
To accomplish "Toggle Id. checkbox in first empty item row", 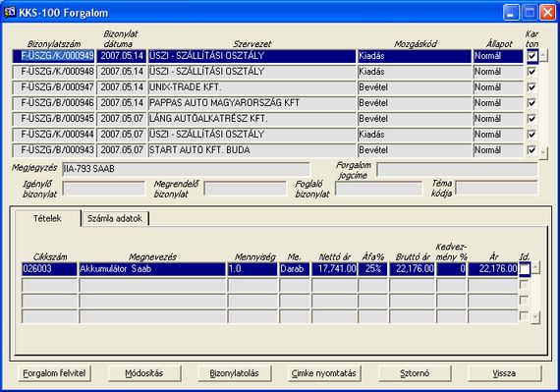I will point(524,285).
